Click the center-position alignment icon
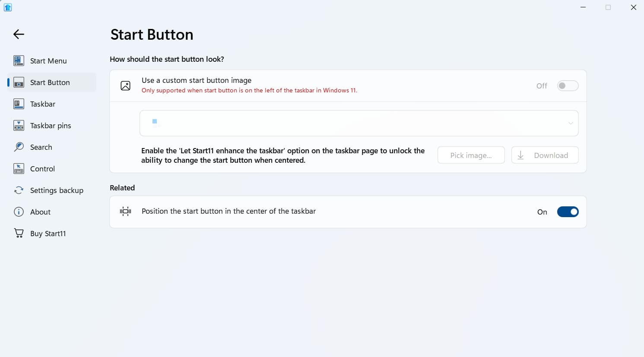Image resolution: width=644 pixels, height=357 pixels. 126,212
